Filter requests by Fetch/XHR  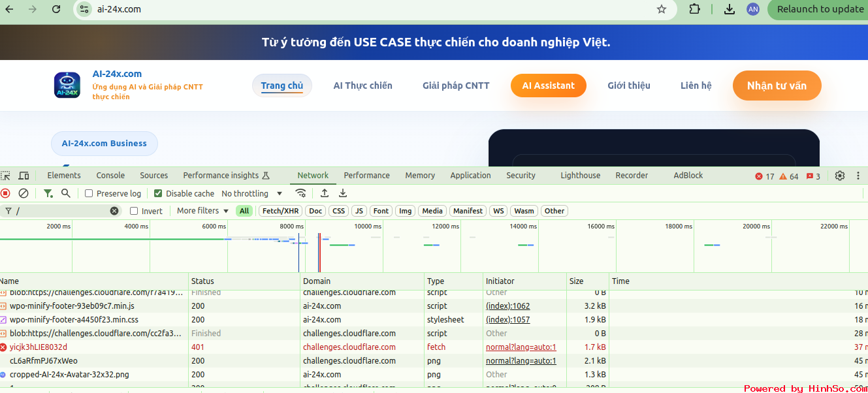(x=281, y=211)
